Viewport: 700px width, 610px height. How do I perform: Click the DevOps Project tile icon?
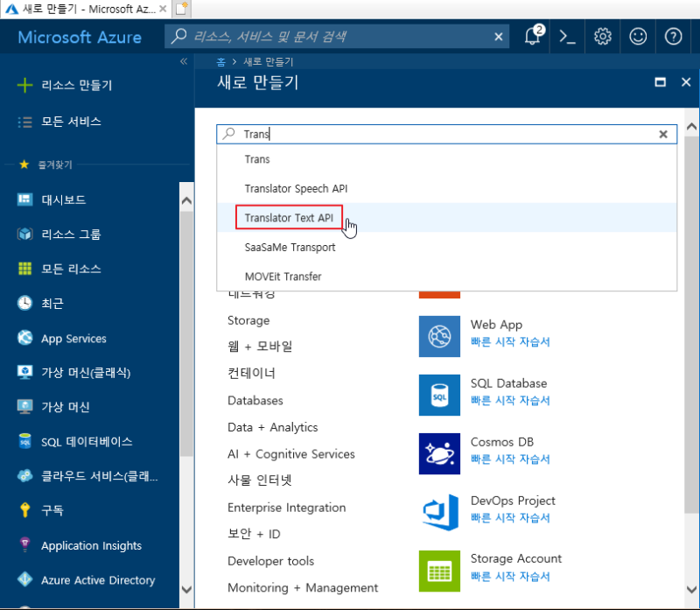point(439,512)
